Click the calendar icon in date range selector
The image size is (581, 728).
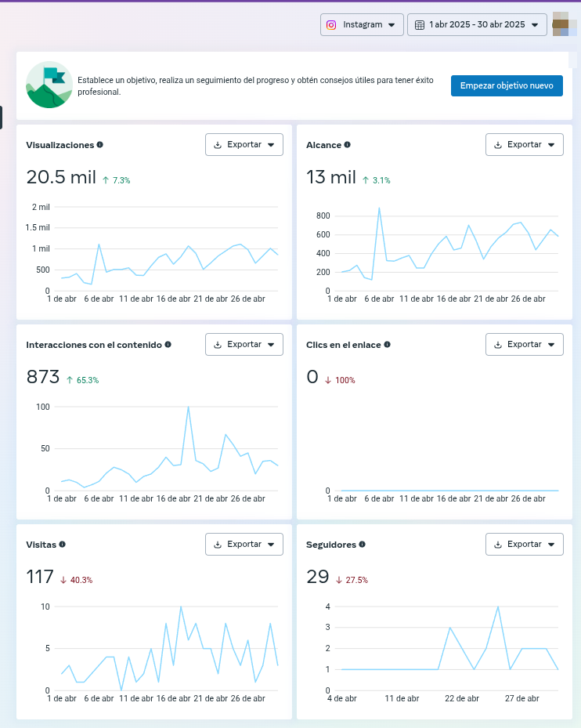pyautogui.click(x=419, y=25)
